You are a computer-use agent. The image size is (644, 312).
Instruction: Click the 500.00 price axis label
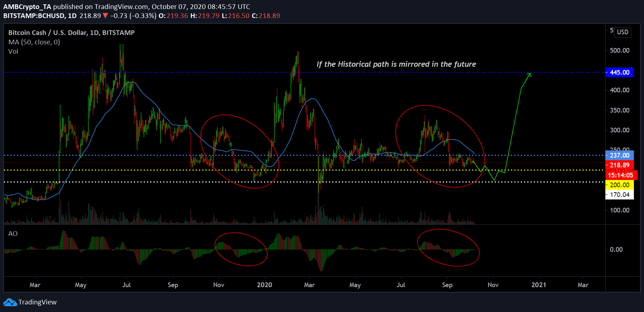coord(619,50)
